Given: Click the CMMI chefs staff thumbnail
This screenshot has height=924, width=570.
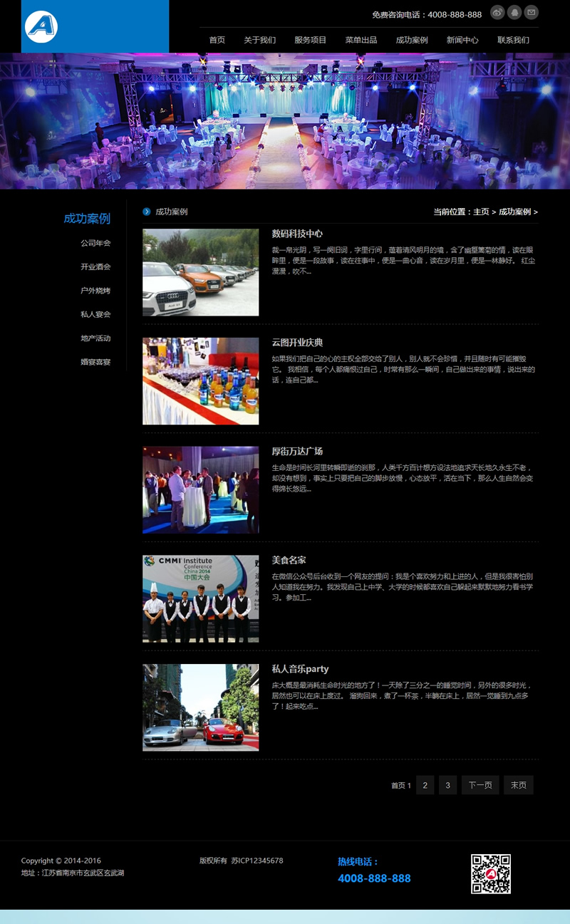Looking at the screenshot, I should pyautogui.click(x=200, y=599).
